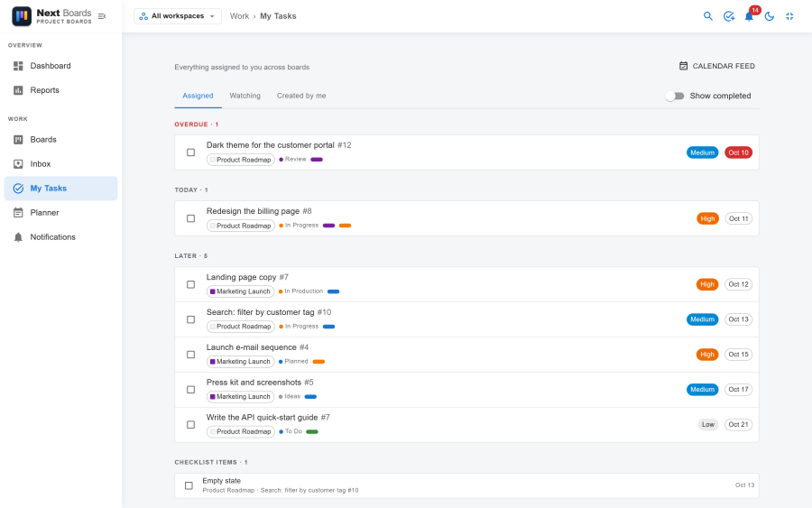This screenshot has width=812, height=508.
Task: Open task title Launch e-mail sequence
Action: [x=251, y=347]
